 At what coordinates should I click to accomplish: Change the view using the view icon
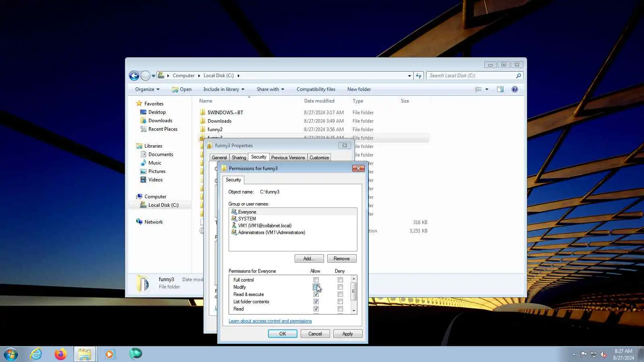pos(478,89)
